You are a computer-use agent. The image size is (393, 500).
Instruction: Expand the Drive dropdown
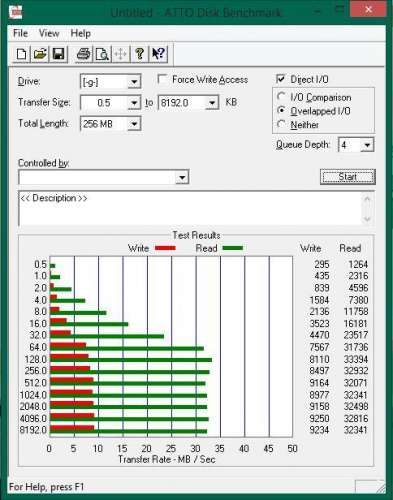coord(134,82)
